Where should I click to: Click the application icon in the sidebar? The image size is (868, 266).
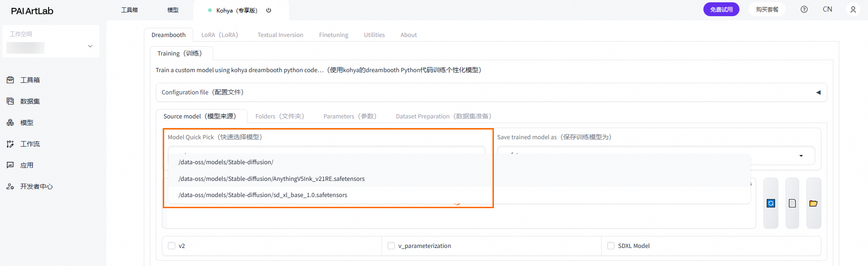pos(10,165)
